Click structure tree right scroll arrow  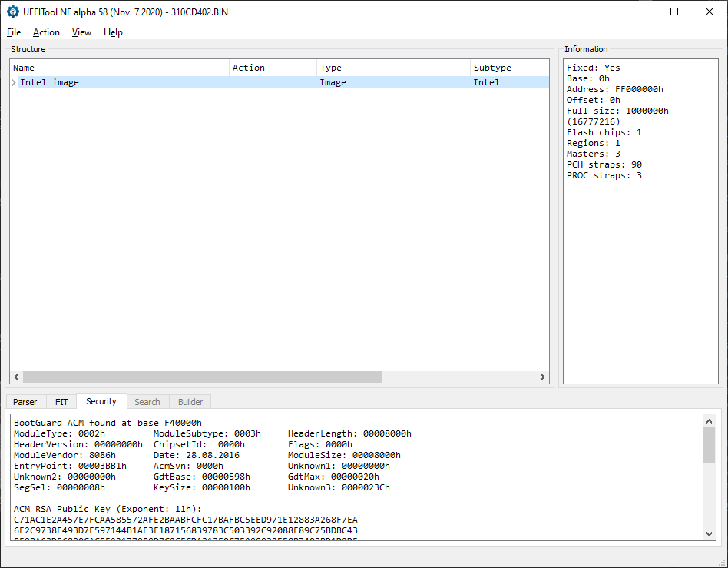(x=543, y=377)
